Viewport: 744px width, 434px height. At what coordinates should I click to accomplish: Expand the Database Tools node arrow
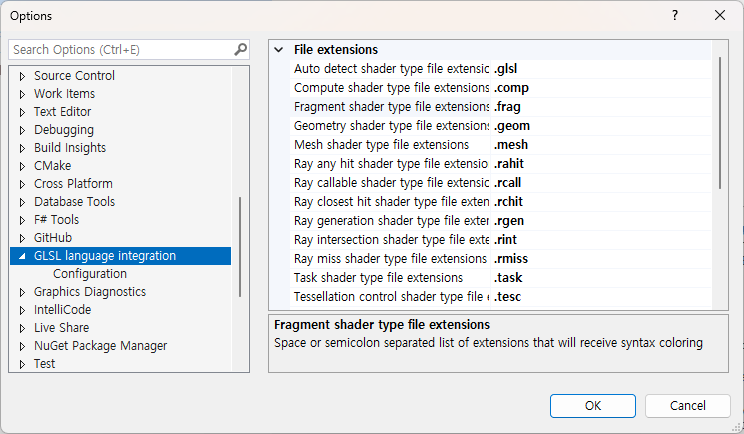point(22,202)
